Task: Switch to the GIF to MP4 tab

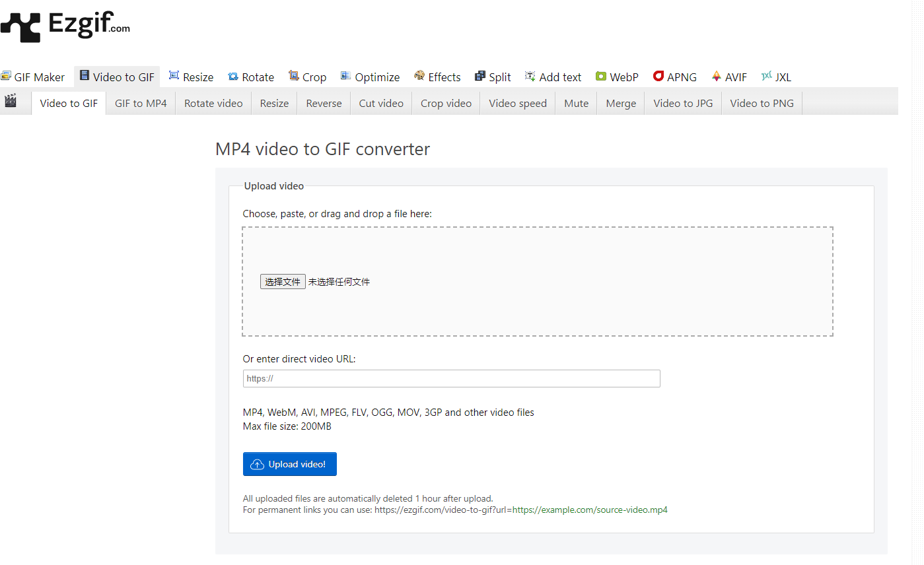Action: [141, 103]
